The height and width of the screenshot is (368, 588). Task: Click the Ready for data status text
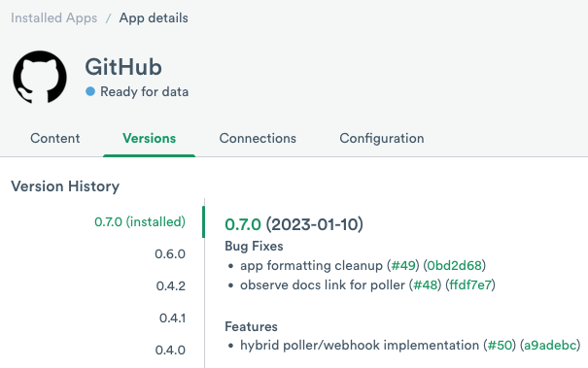pyautogui.click(x=145, y=92)
